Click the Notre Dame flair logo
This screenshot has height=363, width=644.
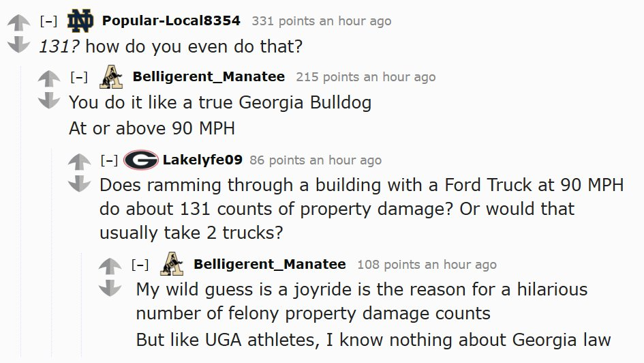tap(81, 20)
